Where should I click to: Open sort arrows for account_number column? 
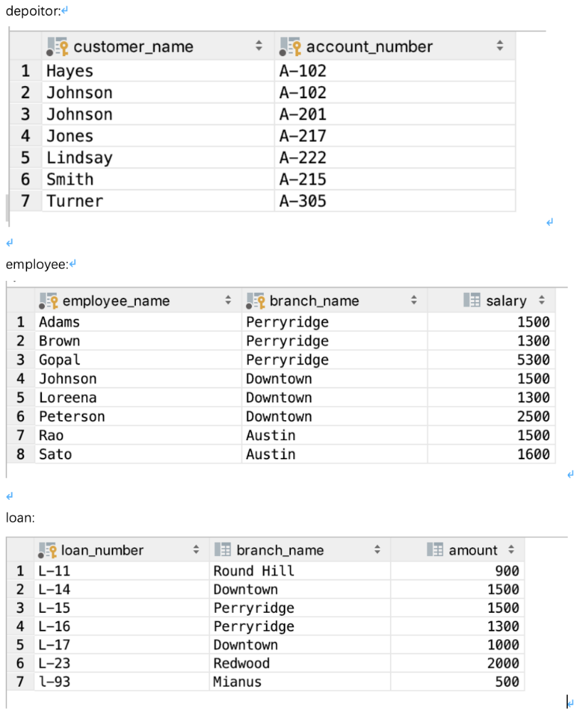pos(499,47)
